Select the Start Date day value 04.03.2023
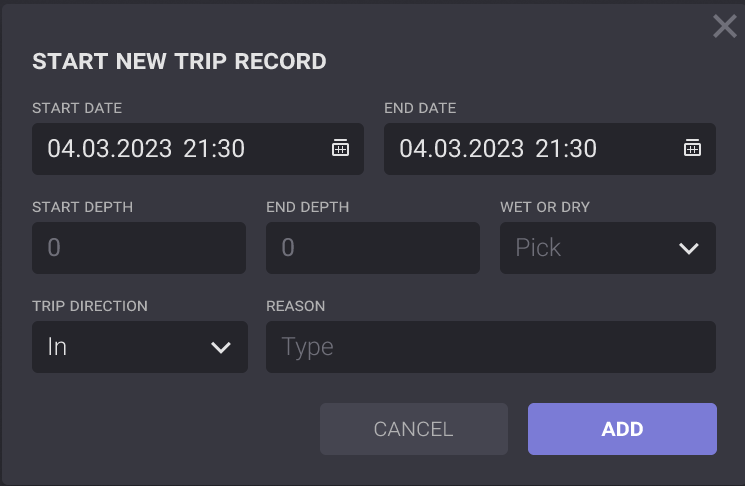This screenshot has height=486, width=745. click(x=109, y=149)
